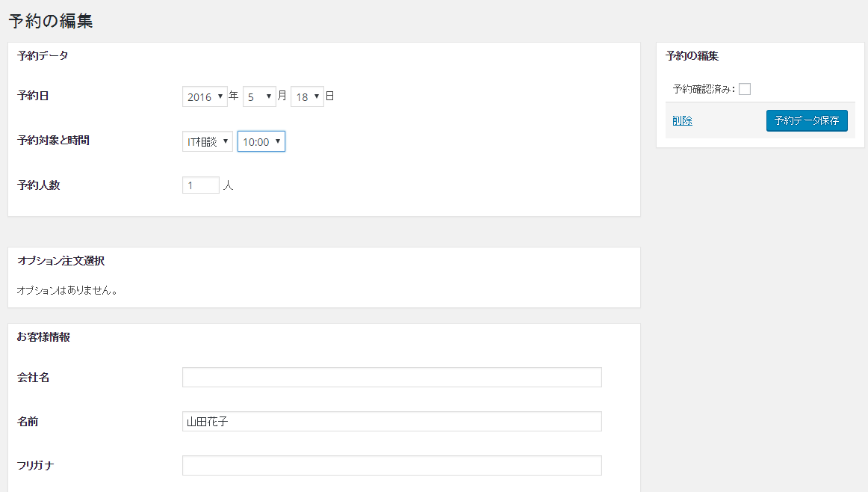The image size is (868, 492).
Task: Click the 予約人数 number field
Action: pos(201,185)
